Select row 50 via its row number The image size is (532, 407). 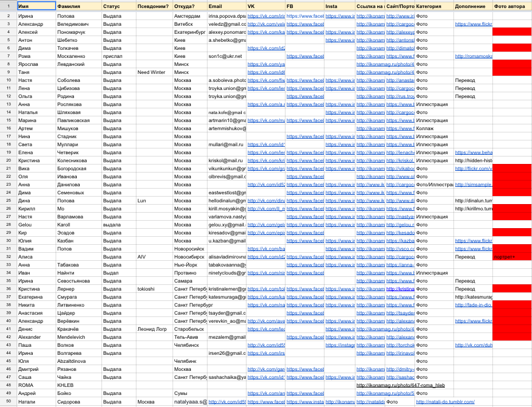pos(9,402)
